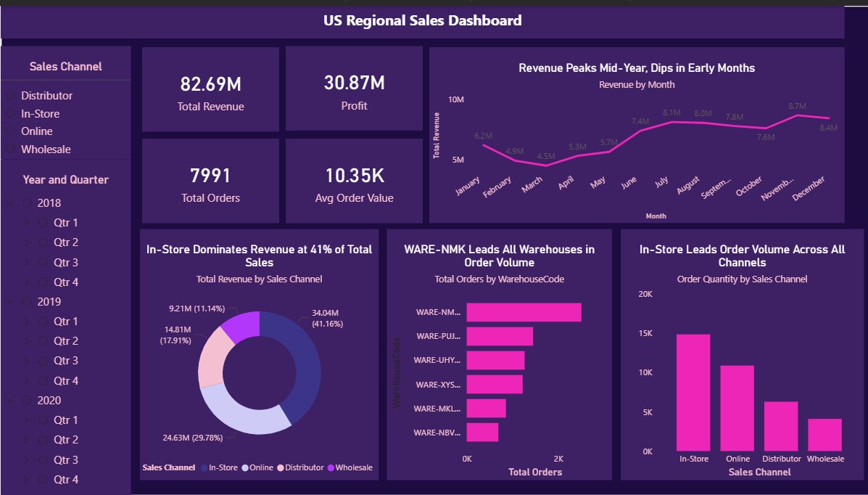The width and height of the screenshot is (868, 495).
Task: Click the In-Store legend color dot
Action: click(x=204, y=468)
